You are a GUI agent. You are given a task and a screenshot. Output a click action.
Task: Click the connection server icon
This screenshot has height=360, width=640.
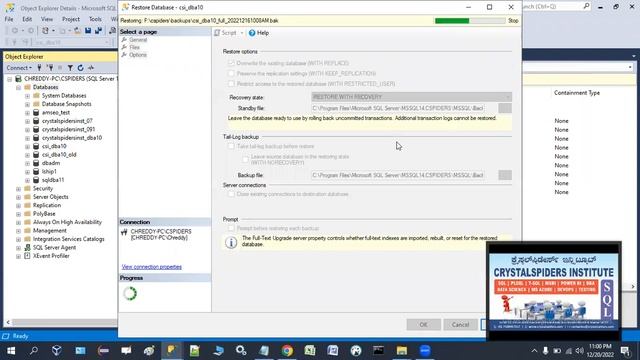[x=124, y=233]
